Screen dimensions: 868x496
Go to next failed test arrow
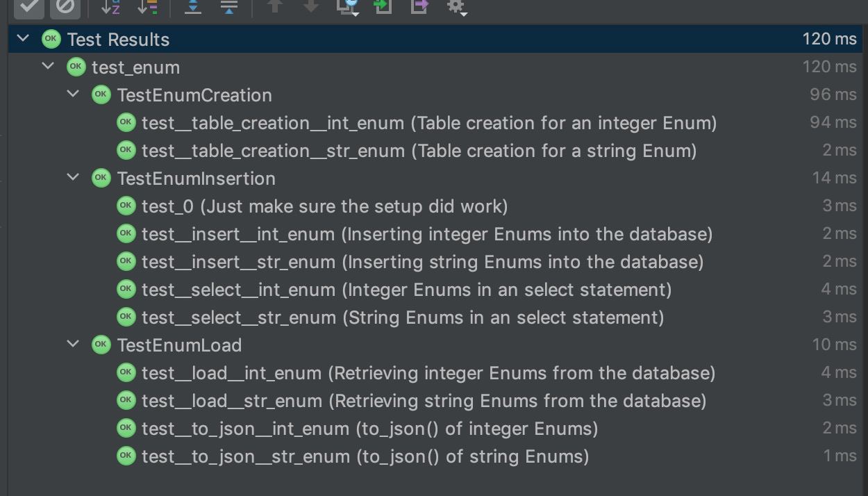(x=310, y=6)
